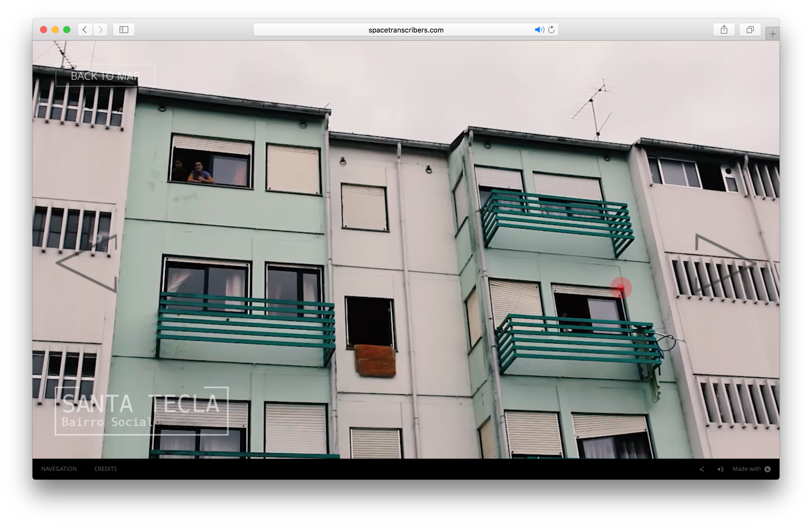
Task: Click the round K logo
Action: 768,469
